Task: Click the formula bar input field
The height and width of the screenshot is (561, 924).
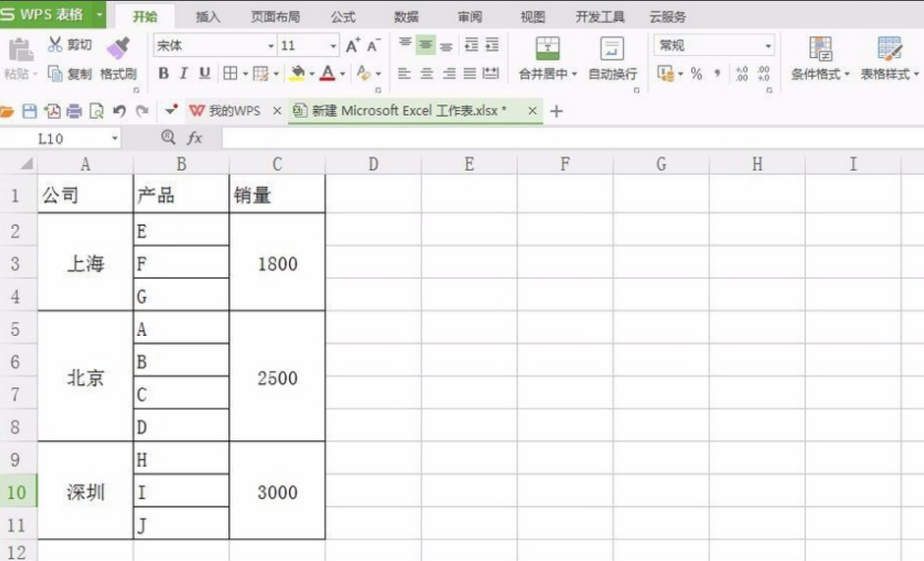Action: pyautogui.click(x=573, y=139)
